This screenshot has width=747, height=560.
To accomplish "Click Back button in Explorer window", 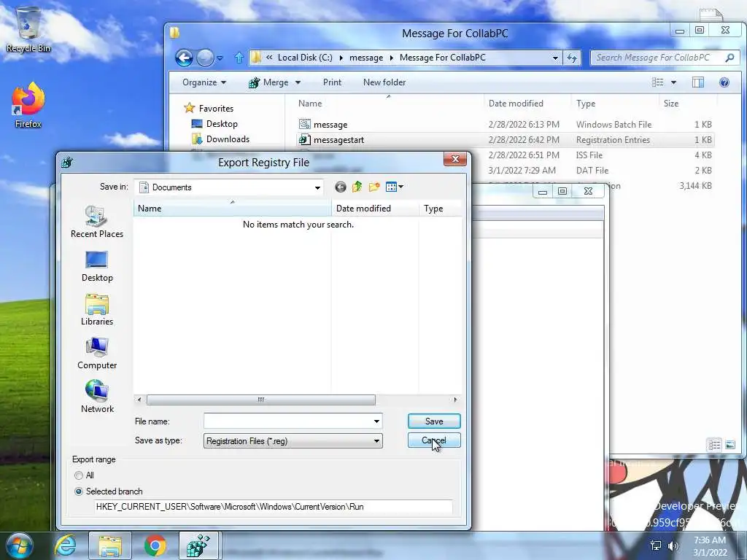I will [184, 58].
